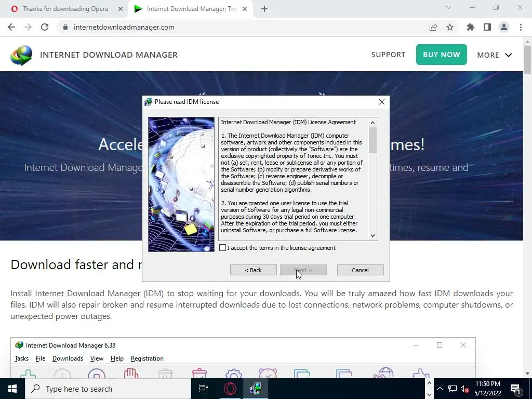The height and width of the screenshot is (399, 532).
Task: Share this page icon in address bar
Action: 433,27
